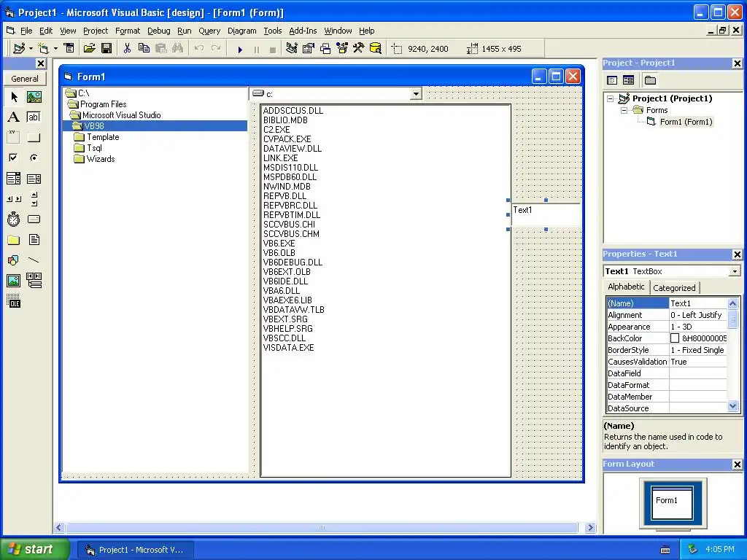Click the horizontal scrollbar right arrow
The image size is (747, 560).
pos(590,528)
